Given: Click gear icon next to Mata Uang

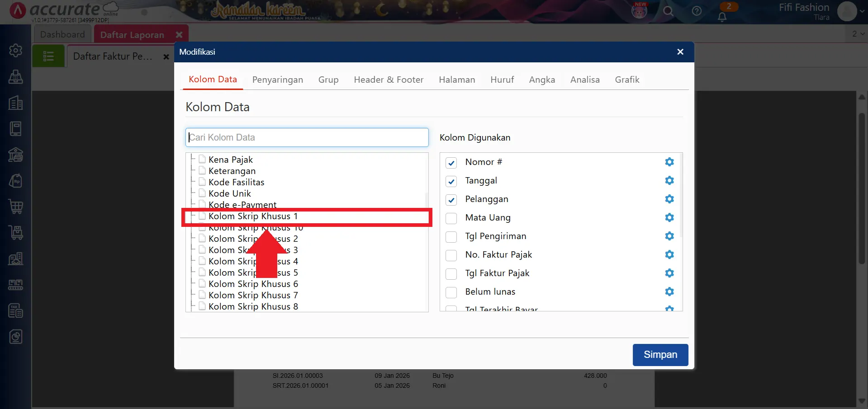Looking at the screenshot, I should pyautogui.click(x=669, y=217).
